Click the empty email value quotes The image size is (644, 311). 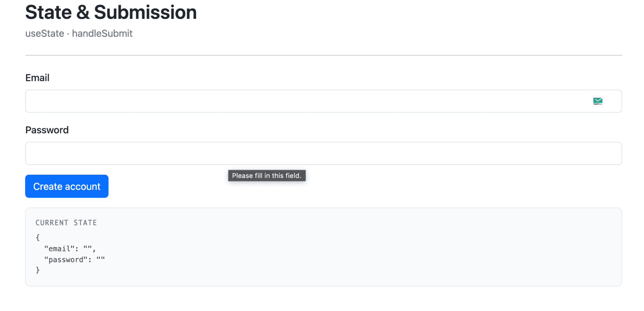tap(87, 248)
